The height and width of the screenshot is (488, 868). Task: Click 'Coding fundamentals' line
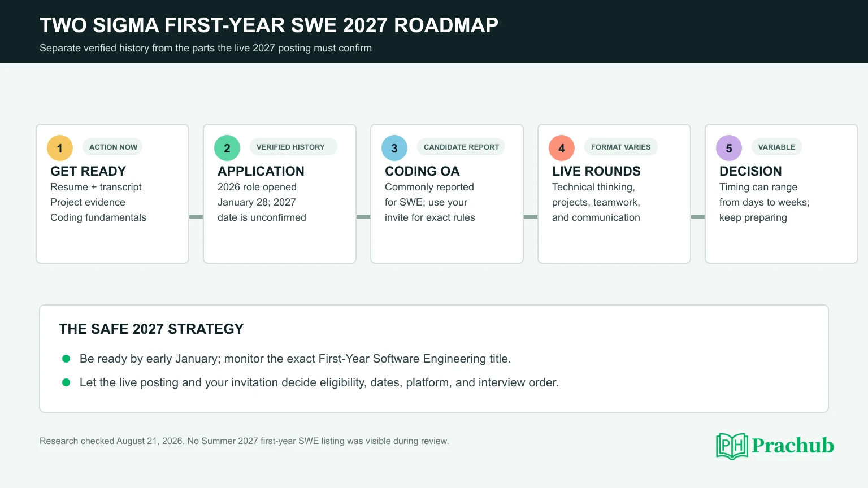click(x=98, y=217)
